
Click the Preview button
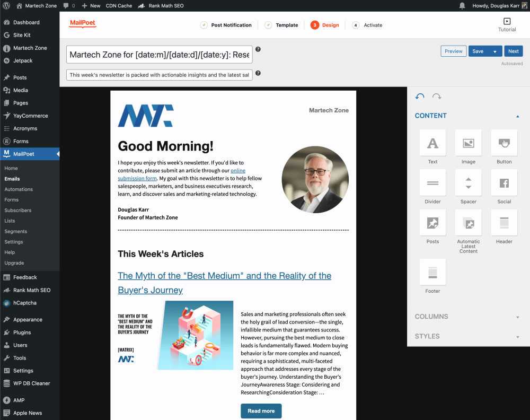point(453,51)
